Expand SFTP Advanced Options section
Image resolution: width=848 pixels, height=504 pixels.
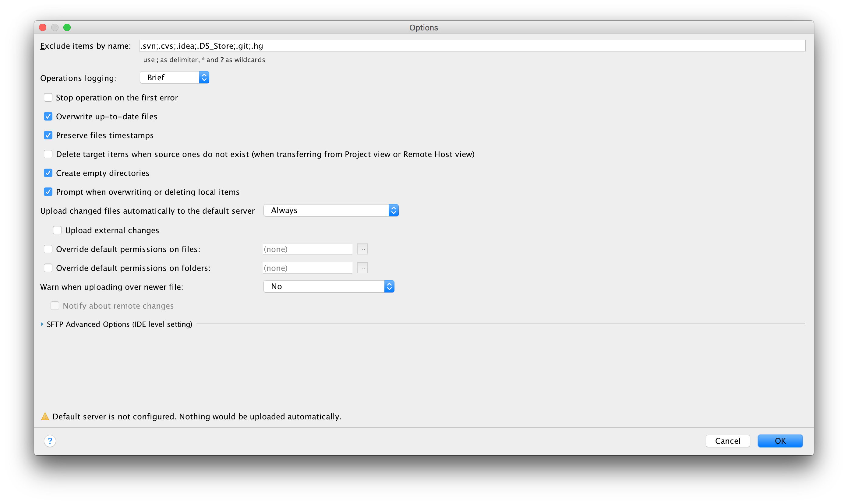coord(42,324)
